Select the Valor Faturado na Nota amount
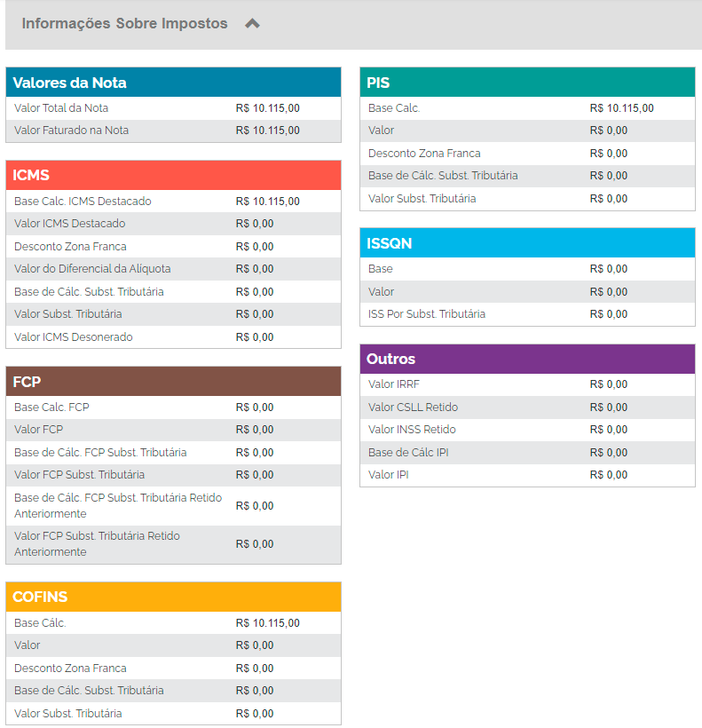Image resolution: width=702 pixels, height=728 pixels. 268,131
